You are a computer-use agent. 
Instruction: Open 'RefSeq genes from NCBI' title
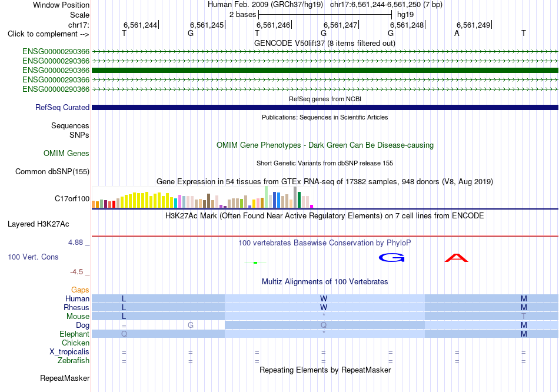coord(325,99)
